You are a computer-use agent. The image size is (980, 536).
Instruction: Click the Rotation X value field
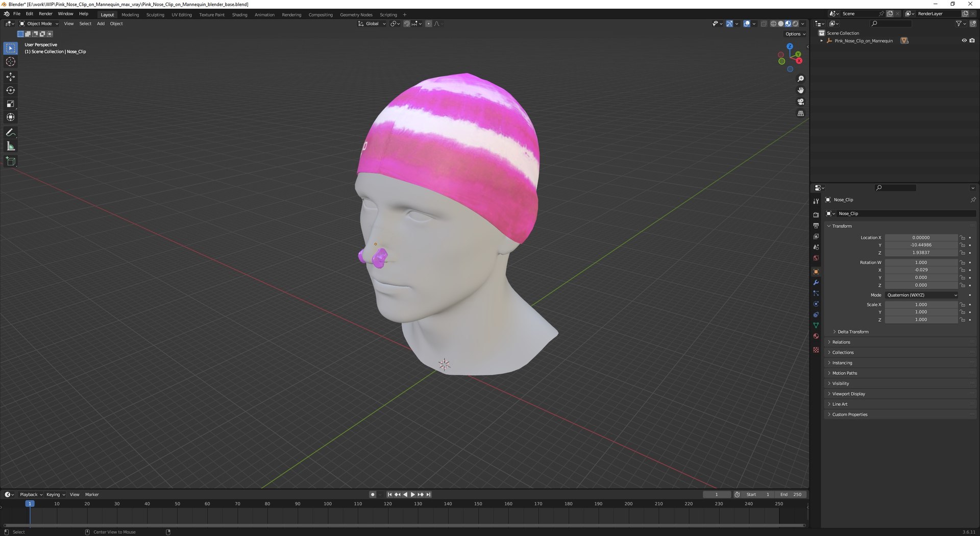click(921, 270)
